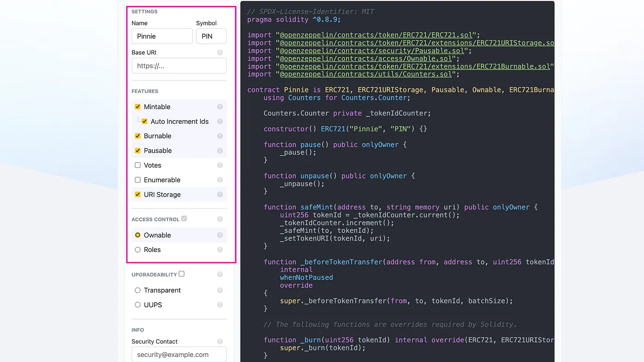This screenshot has height=362, width=644.
Task: Show the UUPS help icon info
Action: pos(220,305)
